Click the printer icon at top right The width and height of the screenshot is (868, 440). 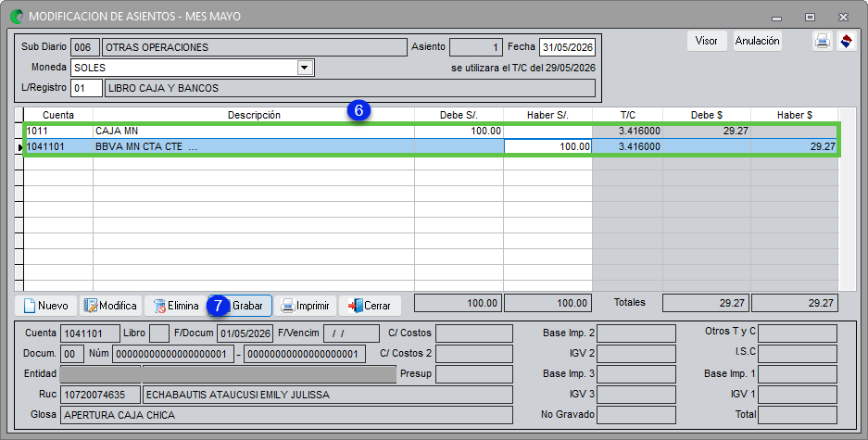click(822, 41)
